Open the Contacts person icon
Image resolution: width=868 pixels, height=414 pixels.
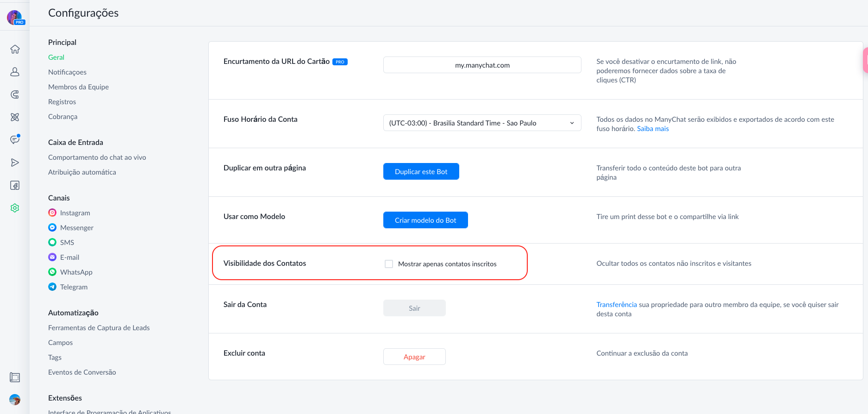click(x=15, y=72)
